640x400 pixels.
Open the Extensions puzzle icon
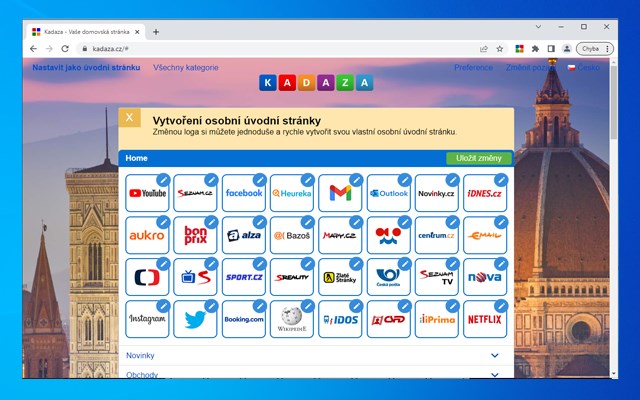point(535,49)
